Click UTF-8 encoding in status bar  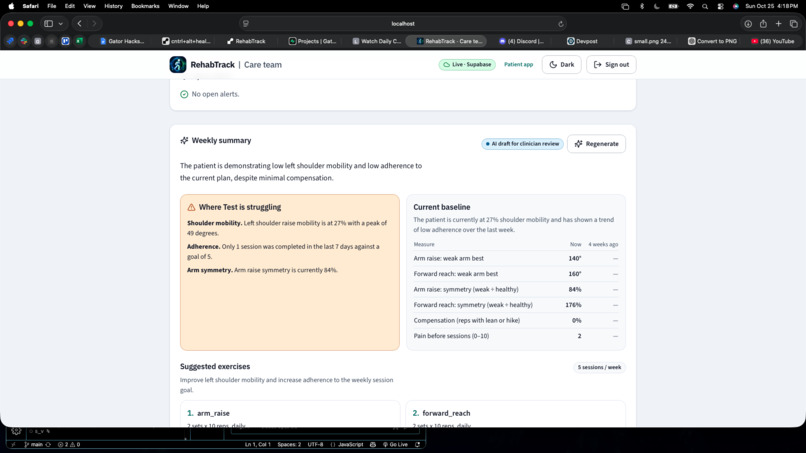point(315,444)
